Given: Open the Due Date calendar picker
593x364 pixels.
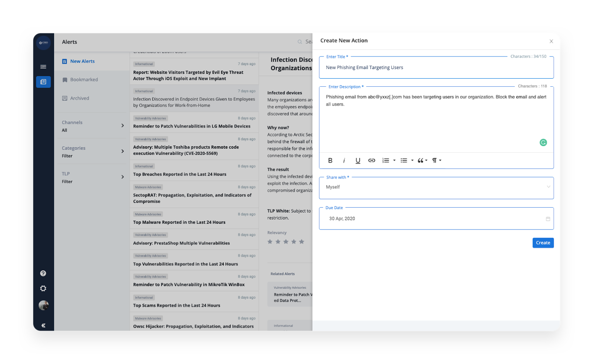Looking at the screenshot, I should [x=548, y=219].
